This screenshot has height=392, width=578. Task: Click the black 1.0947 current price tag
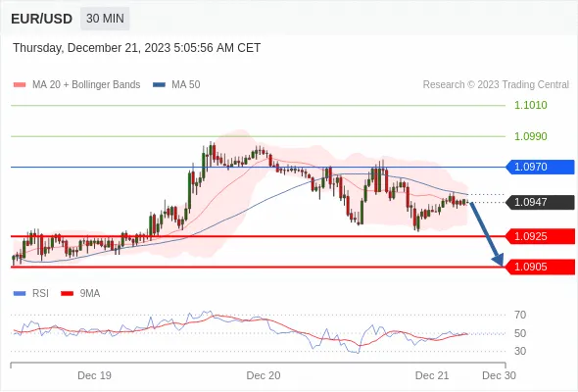point(540,203)
